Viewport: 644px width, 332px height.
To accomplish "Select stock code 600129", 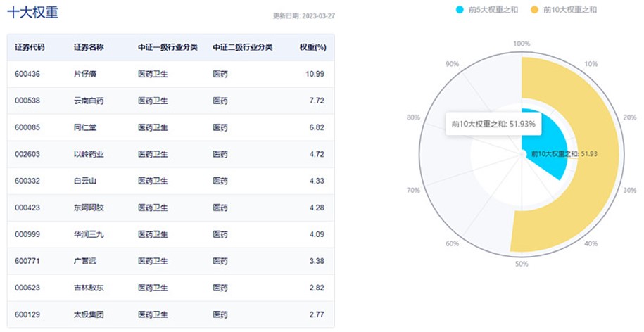I will [x=27, y=314].
